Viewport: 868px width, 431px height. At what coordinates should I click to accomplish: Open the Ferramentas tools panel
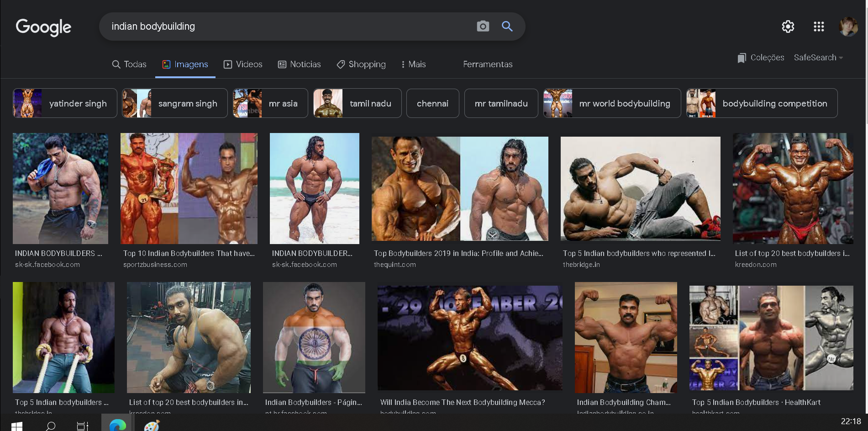tap(488, 64)
